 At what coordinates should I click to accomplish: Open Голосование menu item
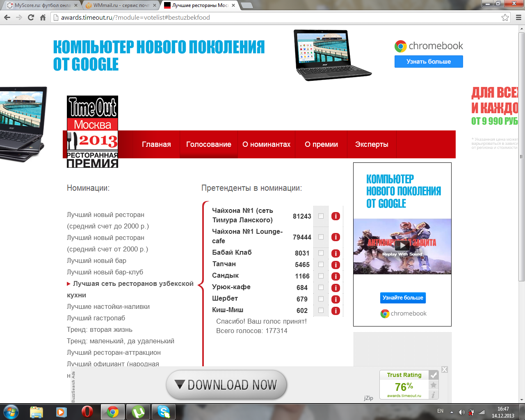pos(209,144)
